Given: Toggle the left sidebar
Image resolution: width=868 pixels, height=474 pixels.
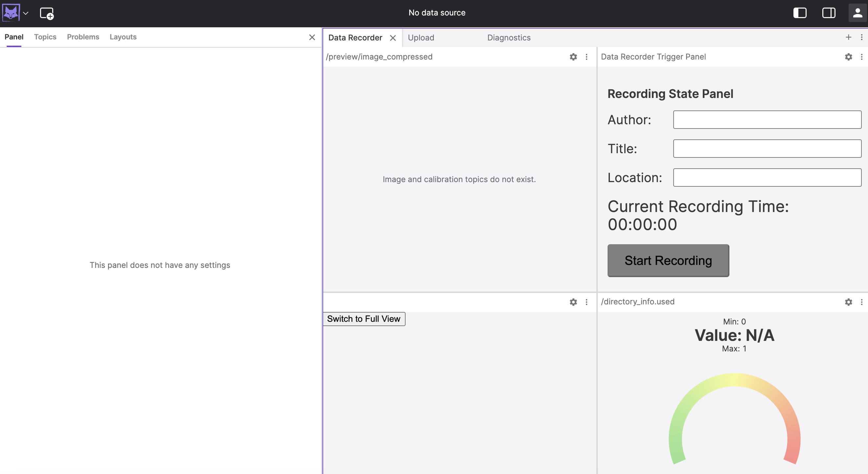Looking at the screenshot, I should (x=800, y=13).
